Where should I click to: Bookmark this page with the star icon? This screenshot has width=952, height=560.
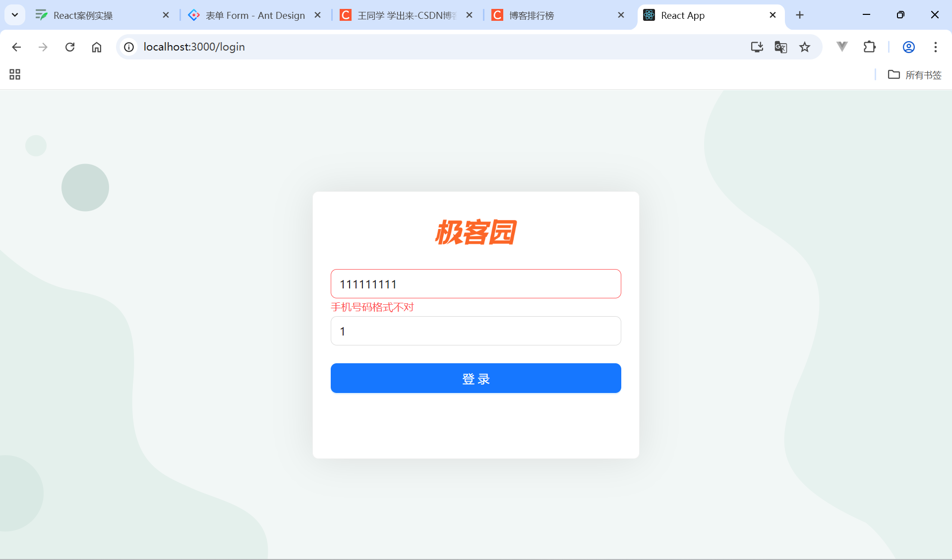[805, 47]
